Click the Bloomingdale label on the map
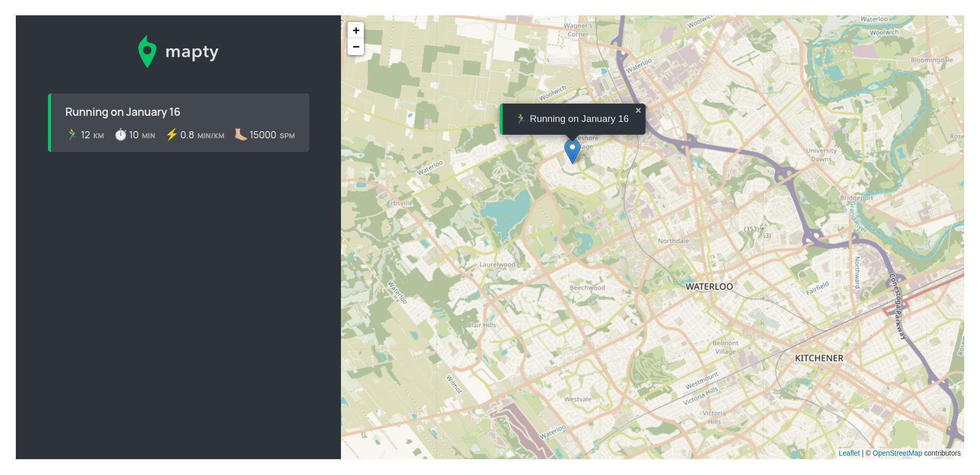 (x=932, y=60)
